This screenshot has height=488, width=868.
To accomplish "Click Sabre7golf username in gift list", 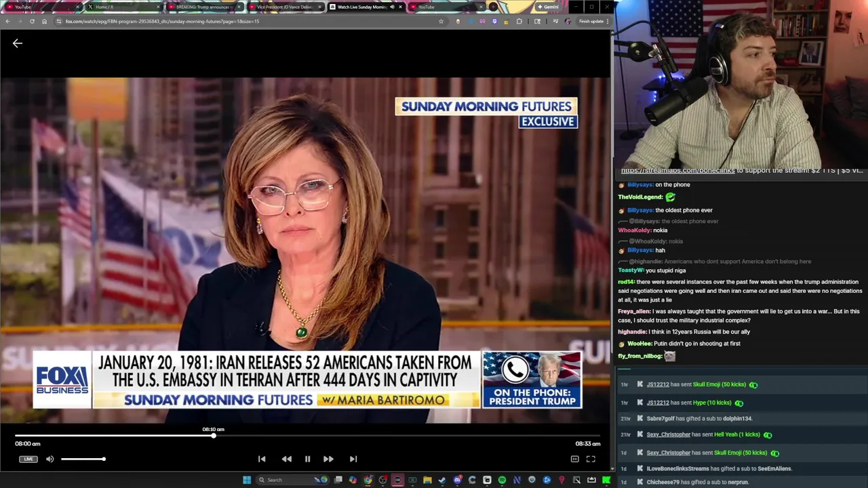I will (660, 419).
